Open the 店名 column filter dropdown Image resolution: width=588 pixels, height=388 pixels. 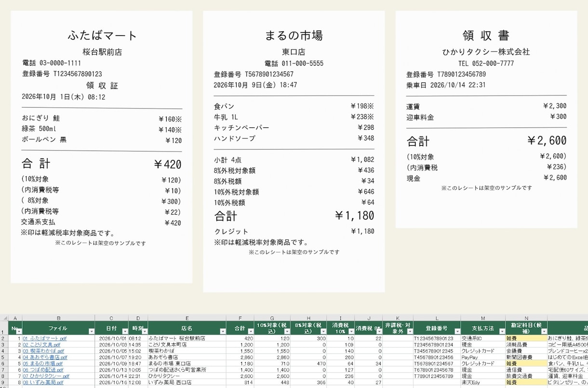pos(223,332)
